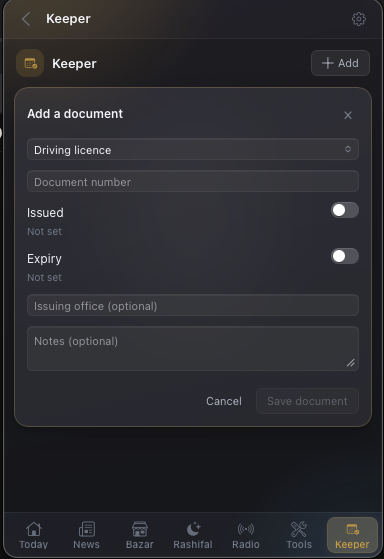The height and width of the screenshot is (559, 384).
Task: Open the Tools tab
Action: click(x=299, y=535)
